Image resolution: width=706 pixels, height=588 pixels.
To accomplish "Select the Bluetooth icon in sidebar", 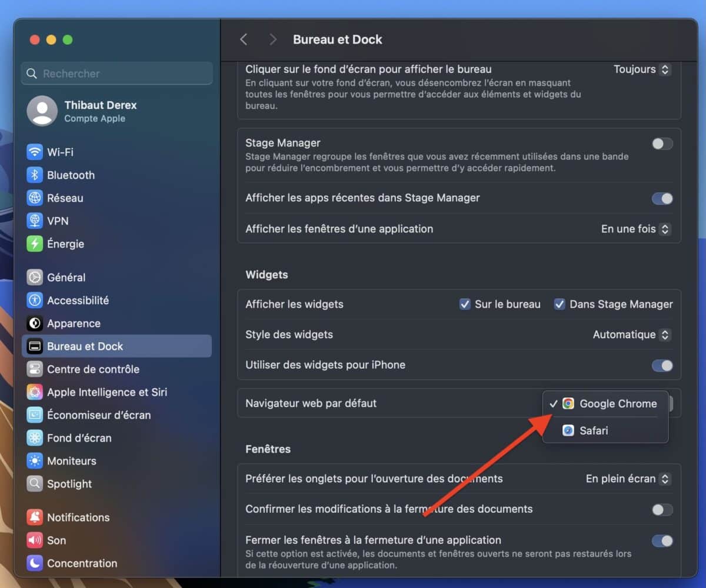I will pyautogui.click(x=35, y=175).
